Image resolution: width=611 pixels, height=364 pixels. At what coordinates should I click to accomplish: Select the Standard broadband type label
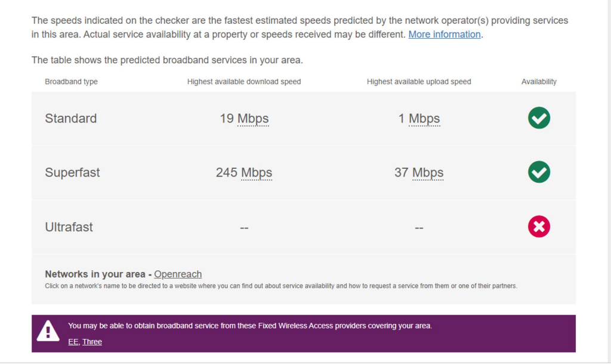70,119
